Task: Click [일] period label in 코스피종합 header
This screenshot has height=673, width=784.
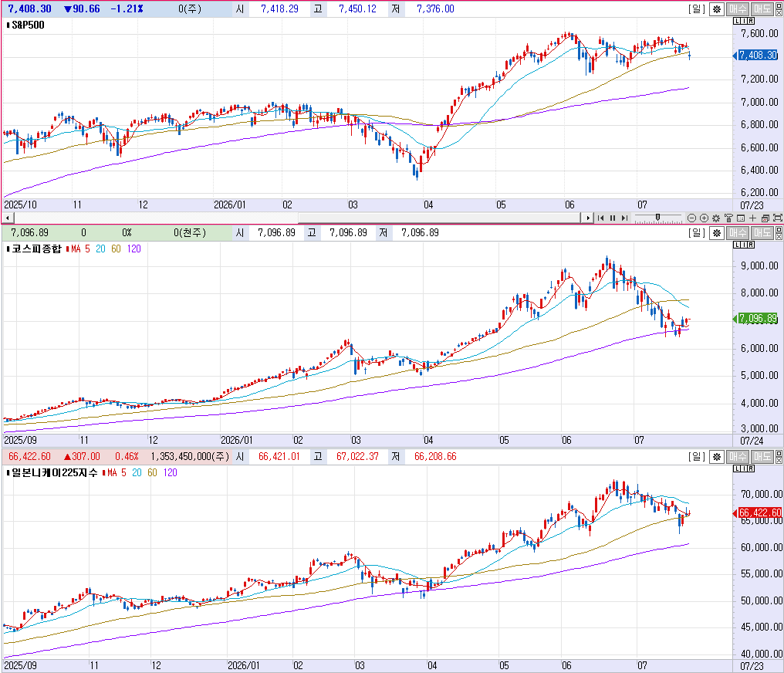Action: pyautogui.click(x=697, y=233)
